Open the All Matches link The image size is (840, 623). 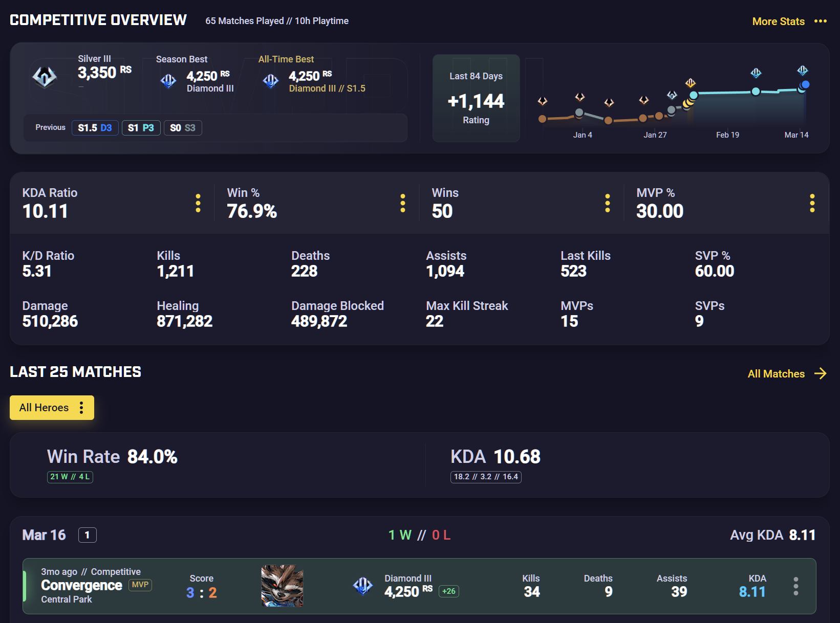pos(776,374)
